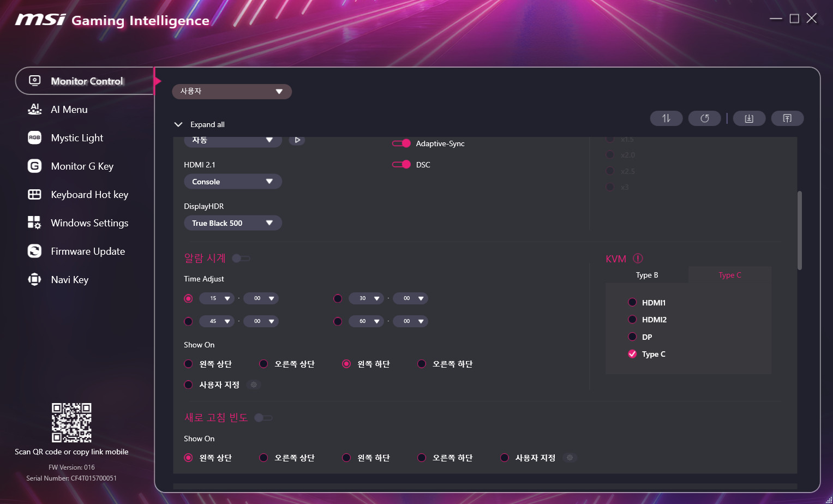Switch to the Type C KVM tab

point(729,275)
